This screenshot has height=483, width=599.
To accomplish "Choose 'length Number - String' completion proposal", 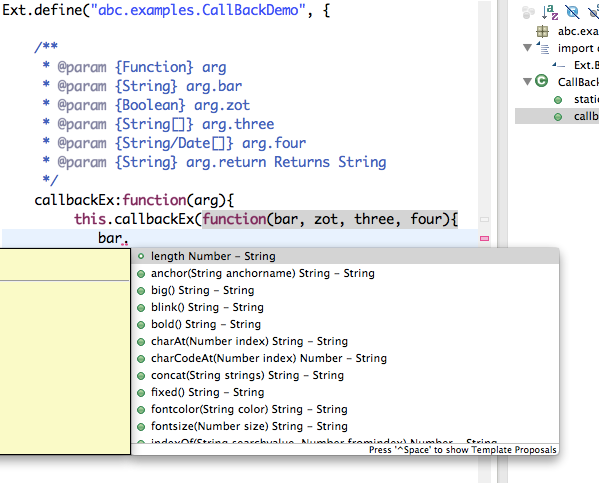I will click(x=345, y=256).
